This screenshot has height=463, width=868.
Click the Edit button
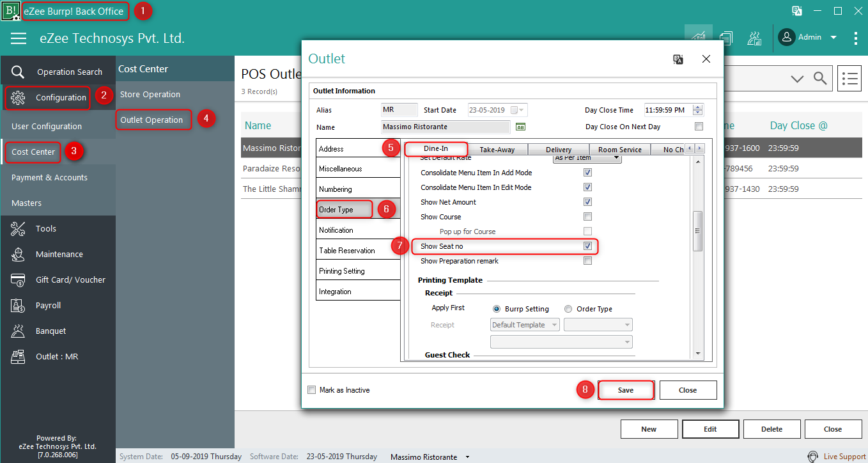(x=710, y=429)
